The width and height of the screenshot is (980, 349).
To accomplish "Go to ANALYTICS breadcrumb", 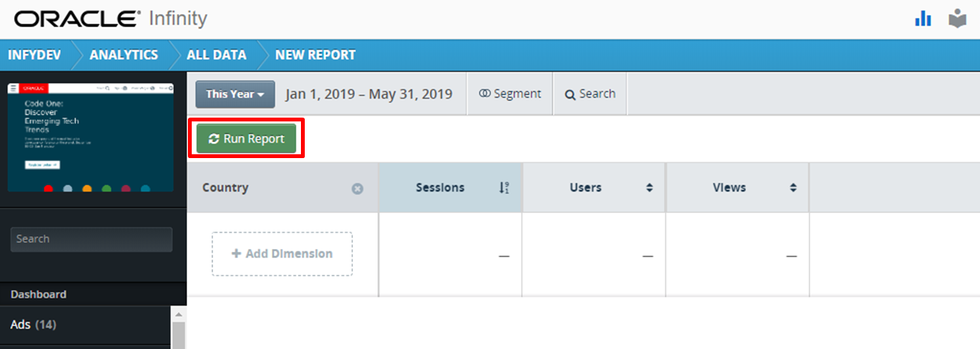I will [x=124, y=55].
